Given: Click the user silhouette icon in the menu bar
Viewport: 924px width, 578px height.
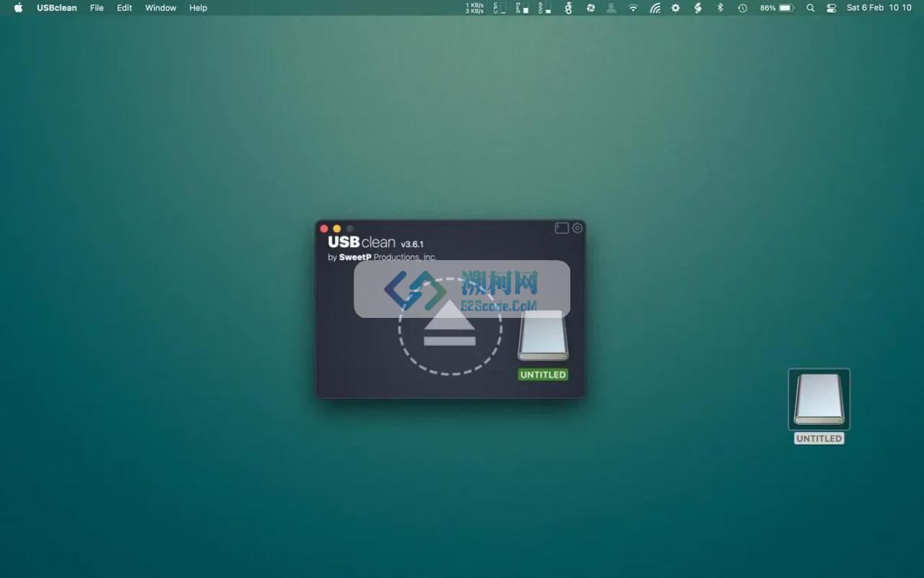Looking at the screenshot, I should coord(611,8).
